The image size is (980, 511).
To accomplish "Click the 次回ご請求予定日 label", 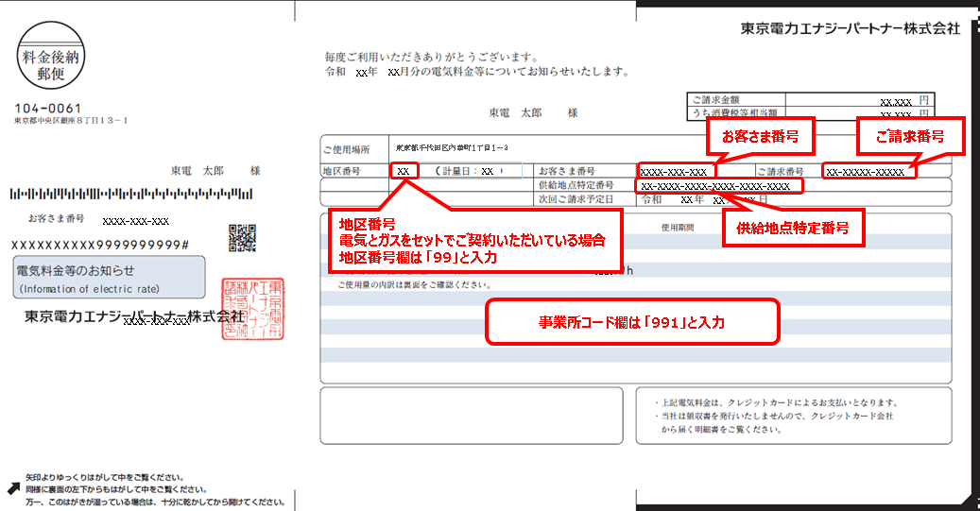I will coord(576,199).
